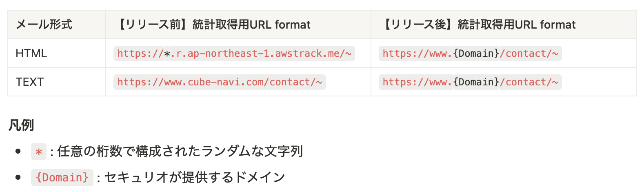Click the メール形式 column header
Viewport: 644px width, 192px height.
click(57, 25)
